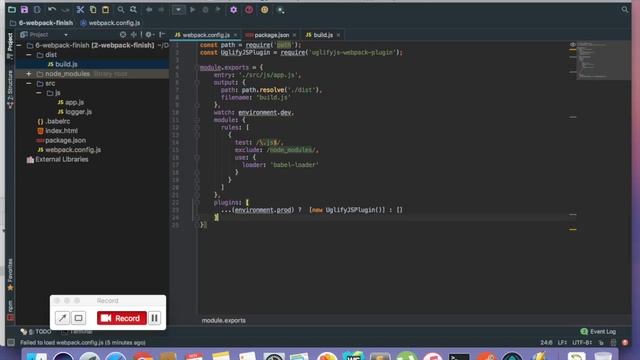Click the pause button in Record window
The image size is (640, 360).
pos(154,318)
